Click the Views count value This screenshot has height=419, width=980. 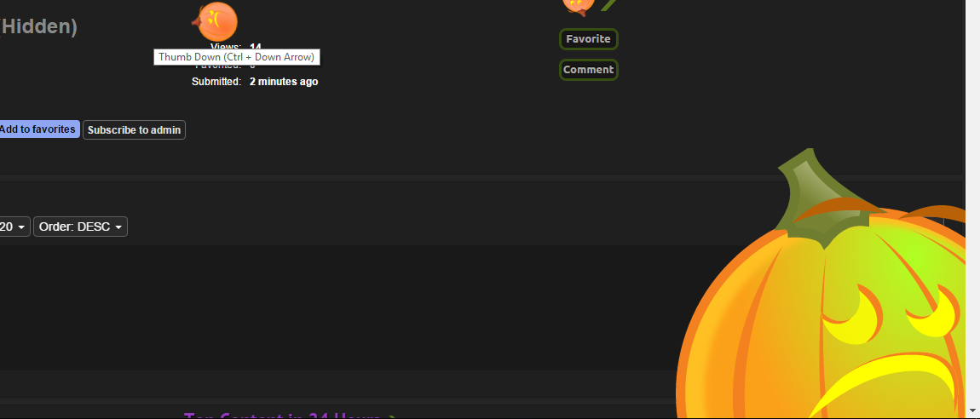(256, 46)
